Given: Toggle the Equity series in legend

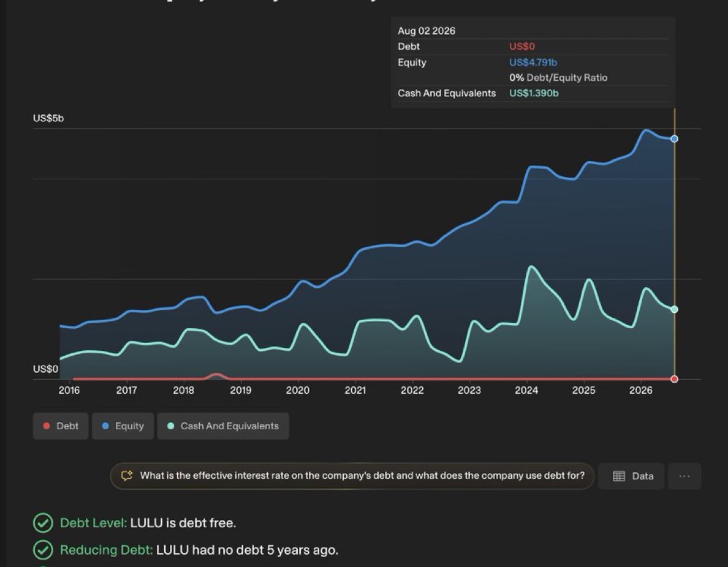Looking at the screenshot, I should click(123, 426).
